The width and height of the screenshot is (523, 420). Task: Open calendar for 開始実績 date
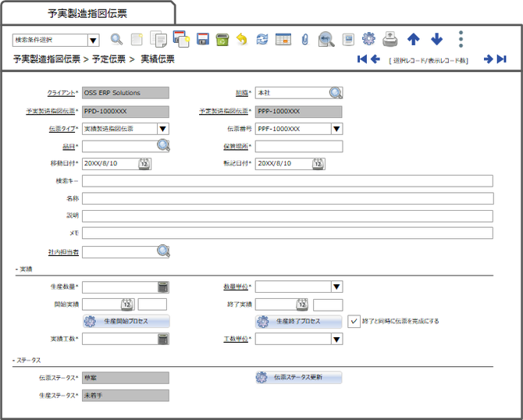(x=127, y=304)
